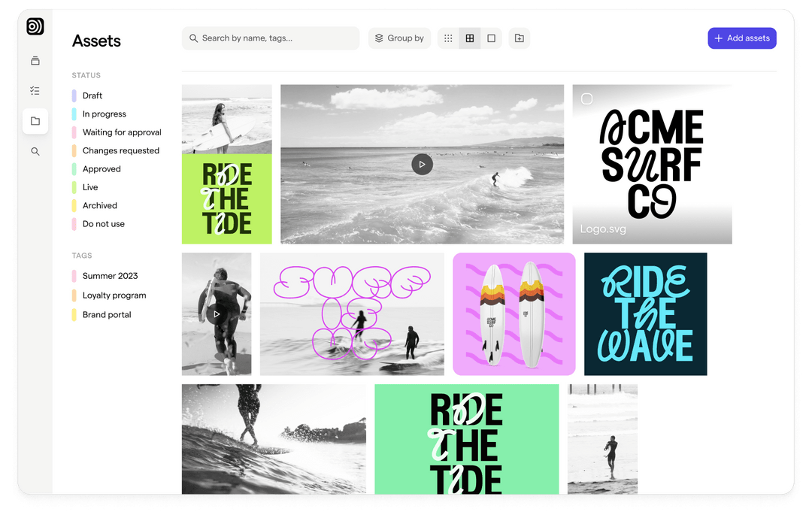Click the search by name input field
The image size is (812, 521).
(270, 38)
